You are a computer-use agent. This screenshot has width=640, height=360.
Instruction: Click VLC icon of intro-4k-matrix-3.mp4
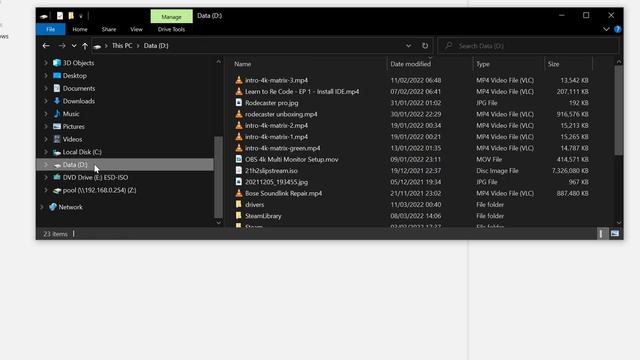(x=239, y=80)
